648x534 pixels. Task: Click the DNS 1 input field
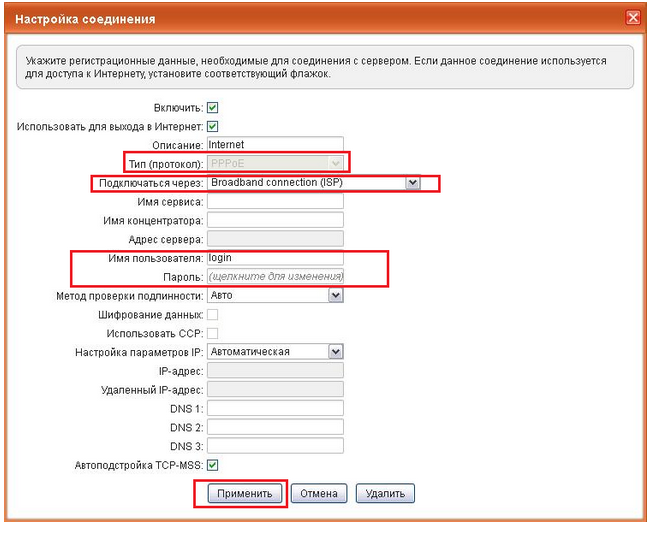(x=275, y=408)
